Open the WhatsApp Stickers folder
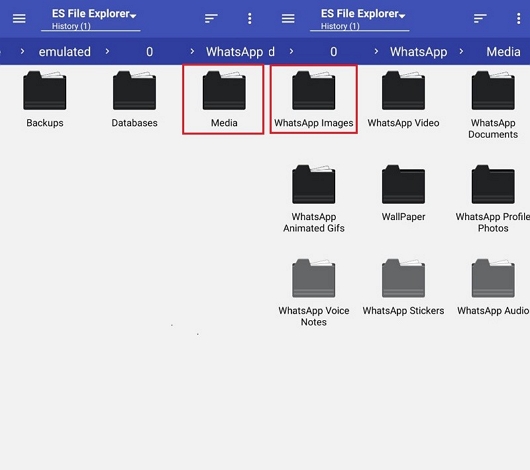The image size is (530, 470). pyautogui.click(x=403, y=287)
